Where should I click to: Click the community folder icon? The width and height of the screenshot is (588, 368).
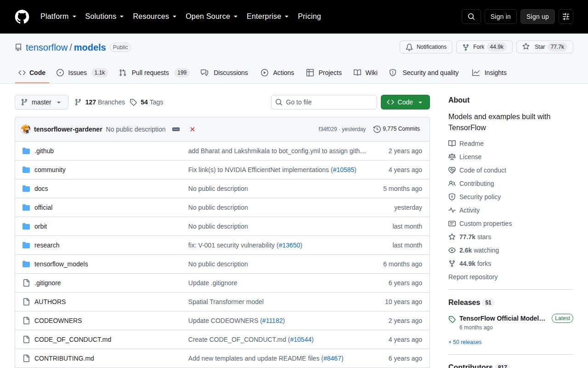pyautogui.click(x=26, y=170)
